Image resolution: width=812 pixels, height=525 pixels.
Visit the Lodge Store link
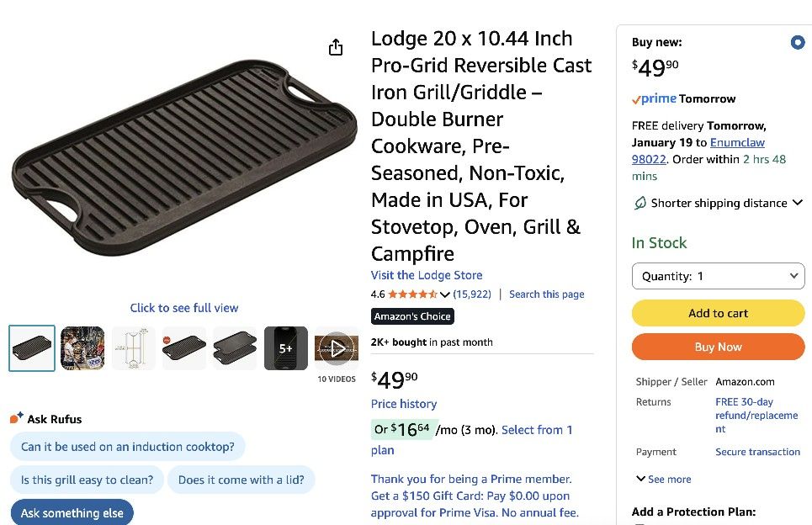pyautogui.click(x=427, y=275)
